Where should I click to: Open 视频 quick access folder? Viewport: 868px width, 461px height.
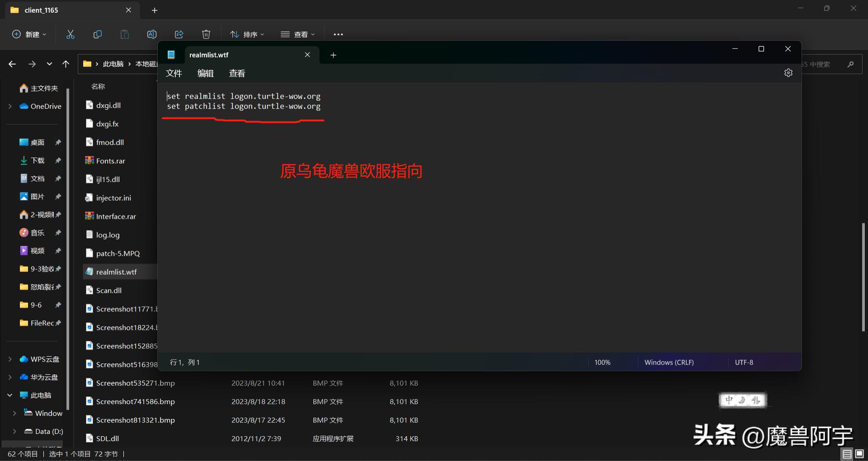click(x=32, y=251)
